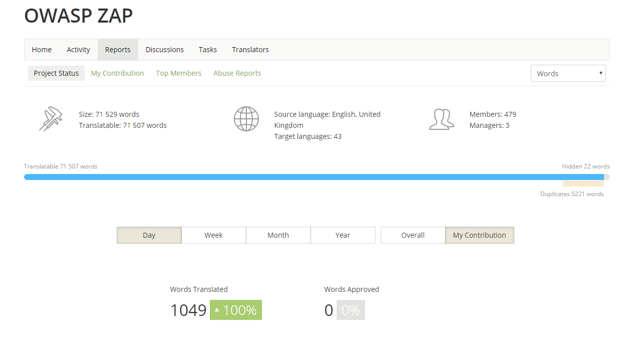Click 'Translatable: 71 507 words' stat line
Viewport: 644px width, 343px height.
[123, 125]
